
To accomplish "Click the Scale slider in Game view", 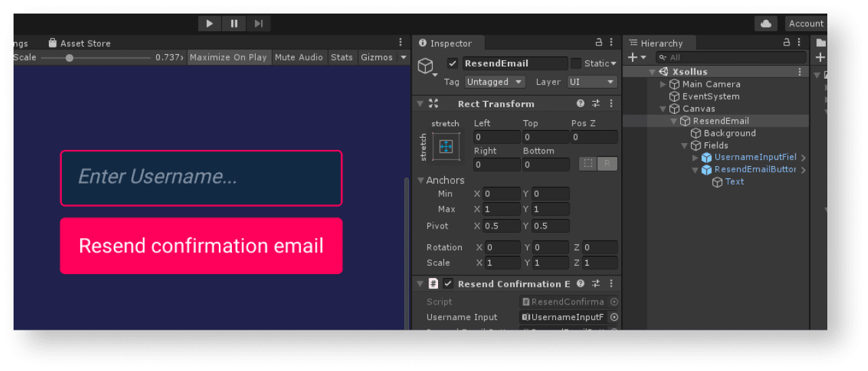I will pyautogui.click(x=95, y=58).
